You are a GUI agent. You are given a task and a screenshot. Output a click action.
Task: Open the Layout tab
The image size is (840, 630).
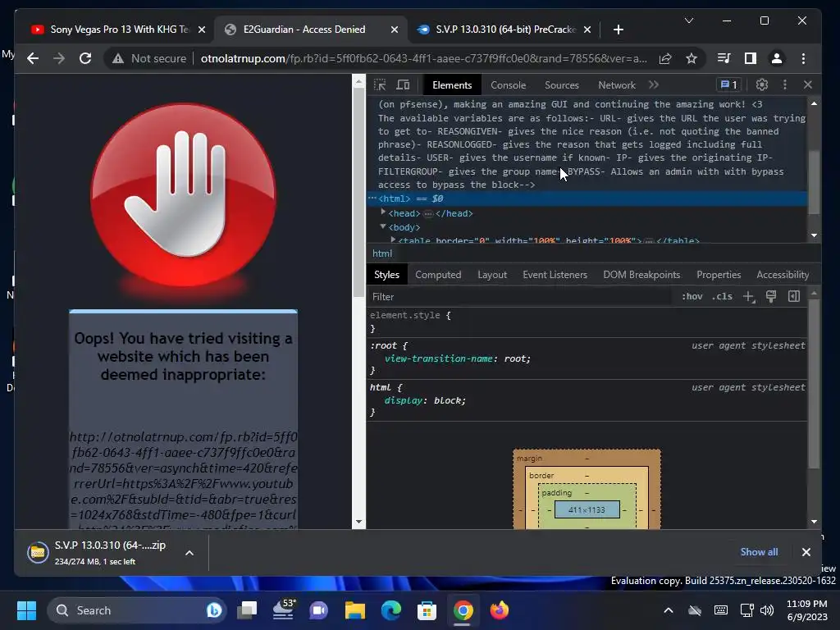492,275
